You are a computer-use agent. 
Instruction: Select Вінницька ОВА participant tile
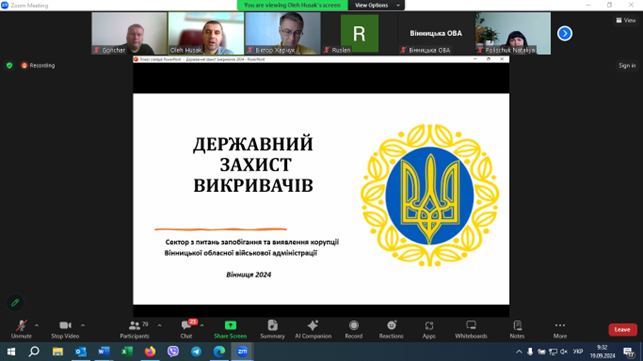(x=436, y=33)
